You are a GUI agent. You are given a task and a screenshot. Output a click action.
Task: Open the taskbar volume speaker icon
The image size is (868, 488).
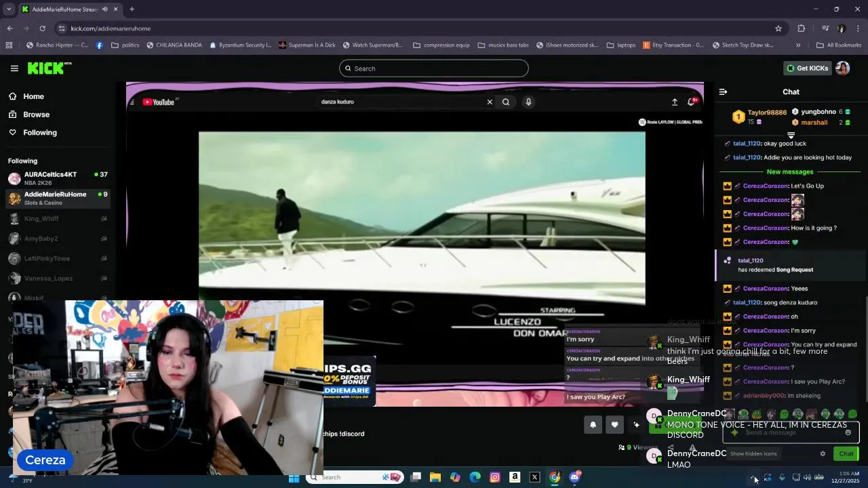(807, 478)
